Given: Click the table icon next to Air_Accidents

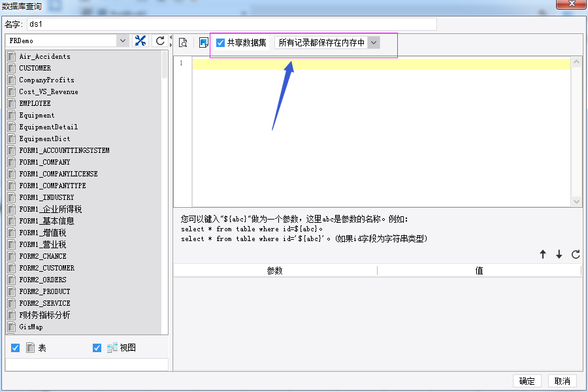Looking at the screenshot, I should (x=12, y=56).
